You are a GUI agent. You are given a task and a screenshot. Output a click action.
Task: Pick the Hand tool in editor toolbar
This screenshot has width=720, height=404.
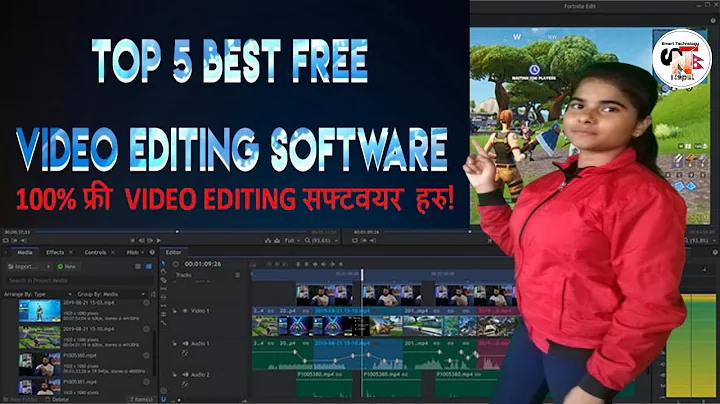pos(163,272)
